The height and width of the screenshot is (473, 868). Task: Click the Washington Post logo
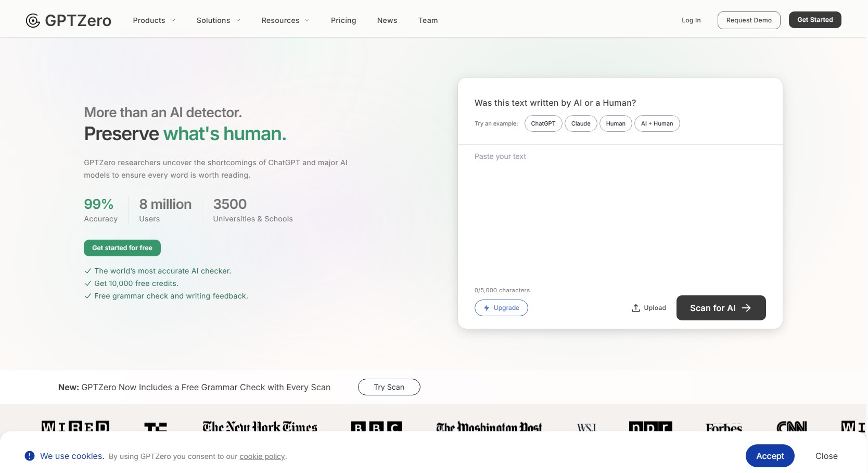click(489, 427)
